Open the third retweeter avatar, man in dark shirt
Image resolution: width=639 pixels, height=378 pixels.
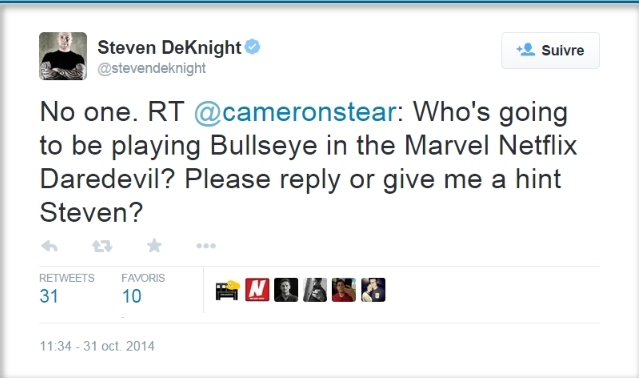pyautogui.click(x=286, y=290)
